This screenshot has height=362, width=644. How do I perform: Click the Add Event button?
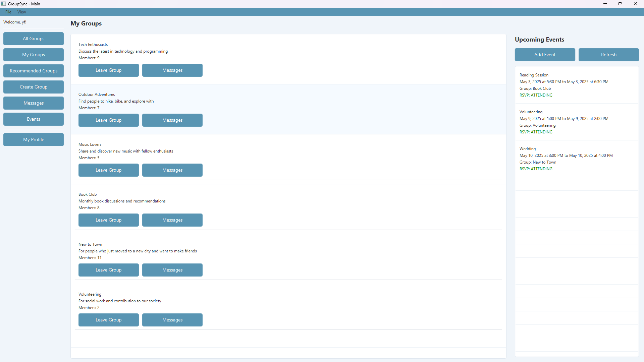545,55
